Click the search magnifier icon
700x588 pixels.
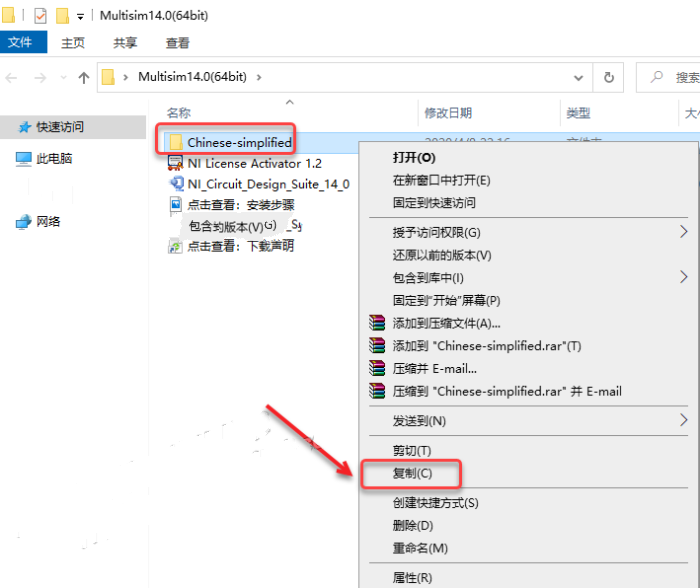[656, 77]
